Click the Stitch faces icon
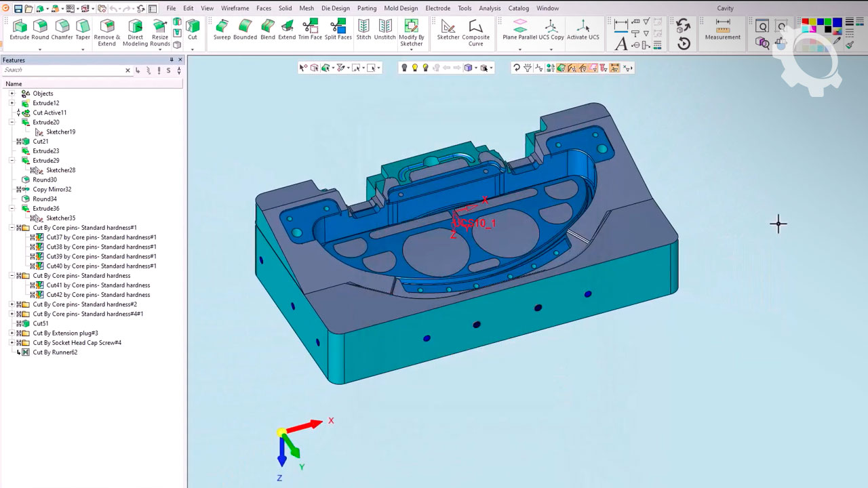Screen dimensions: 868x488 tap(363, 30)
